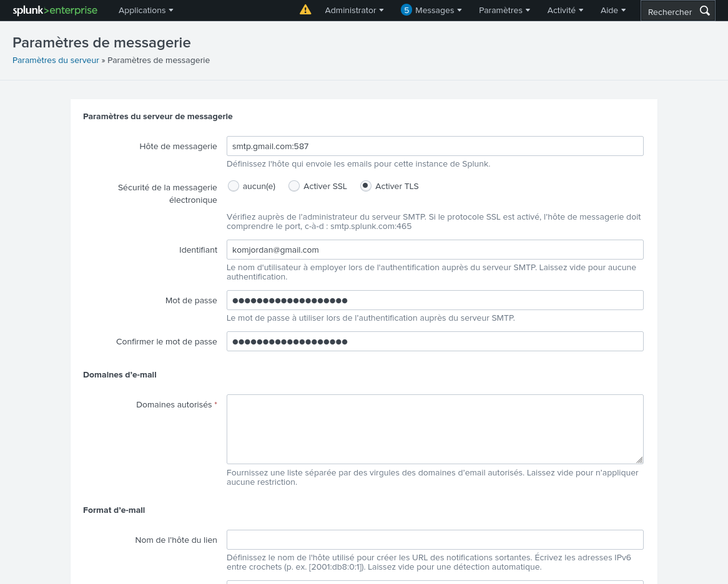Click the Domaines autorisés text area
Viewport: 728px width, 584px height.
435,429
